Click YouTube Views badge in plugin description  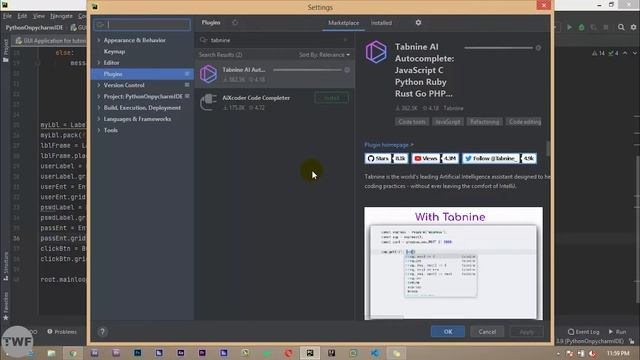435,158
